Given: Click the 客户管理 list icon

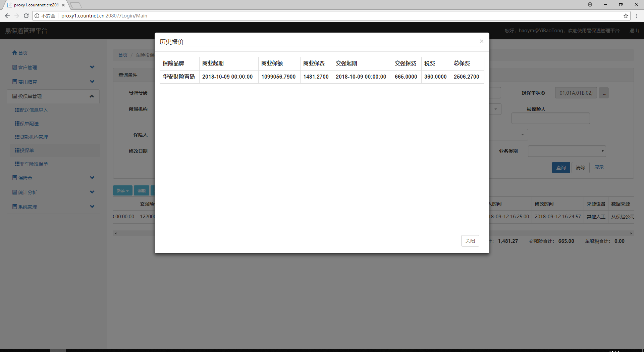Looking at the screenshot, I should 14,67.
